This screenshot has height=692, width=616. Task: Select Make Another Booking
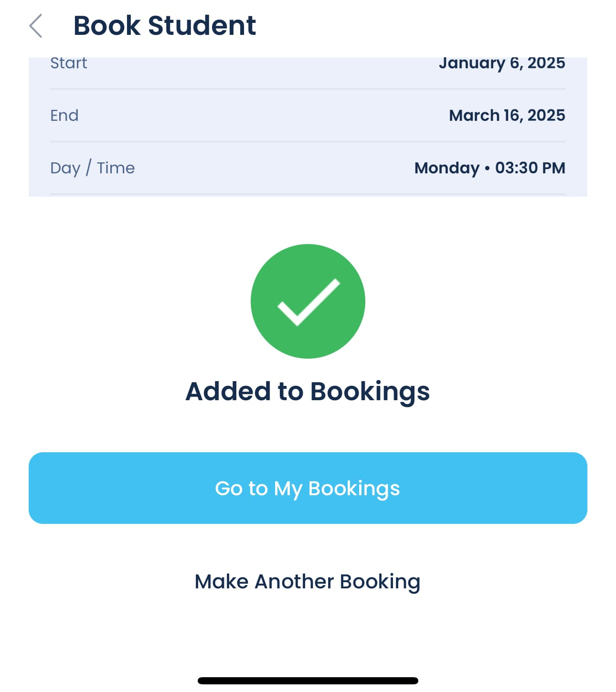[308, 582]
